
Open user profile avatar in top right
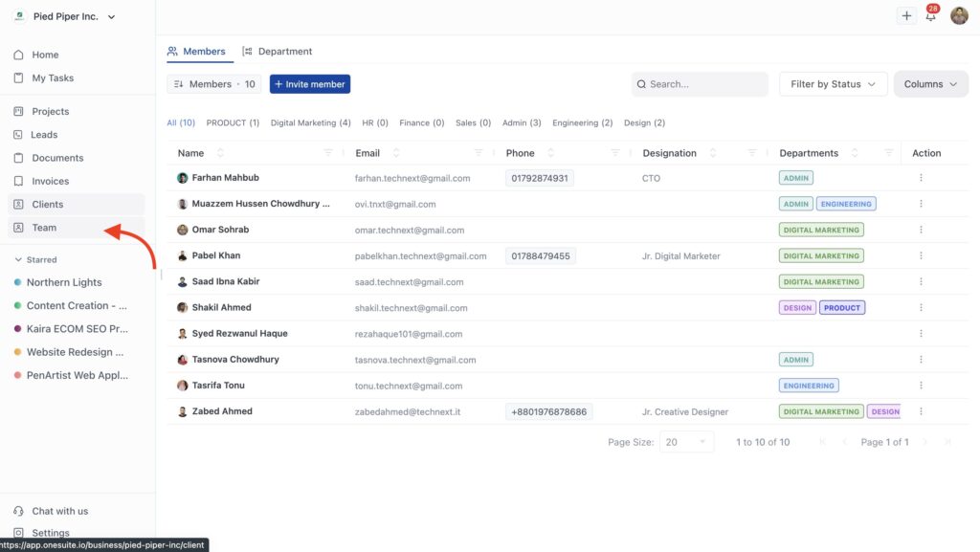[x=959, y=16]
